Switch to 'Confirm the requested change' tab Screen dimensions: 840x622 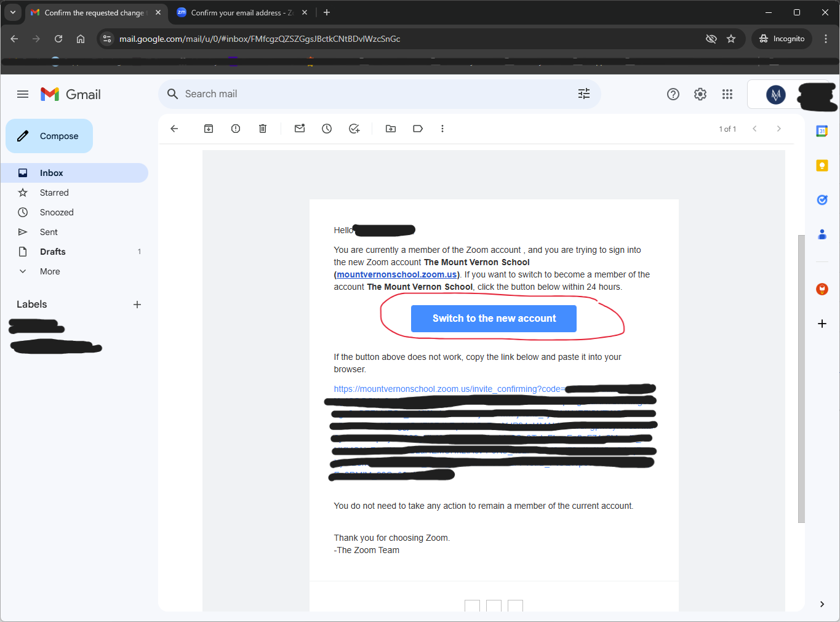(x=95, y=12)
